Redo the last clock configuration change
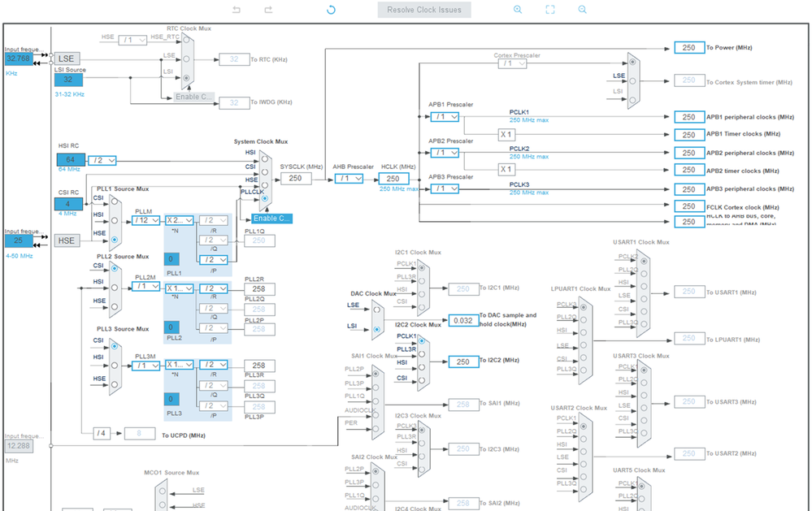The width and height of the screenshot is (812, 511). pyautogui.click(x=268, y=10)
